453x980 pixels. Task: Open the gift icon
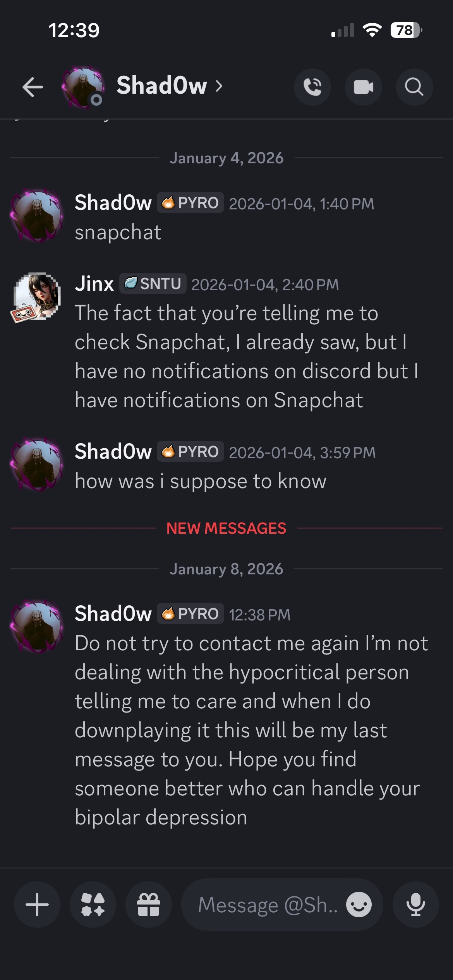pyautogui.click(x=149, y=905)
